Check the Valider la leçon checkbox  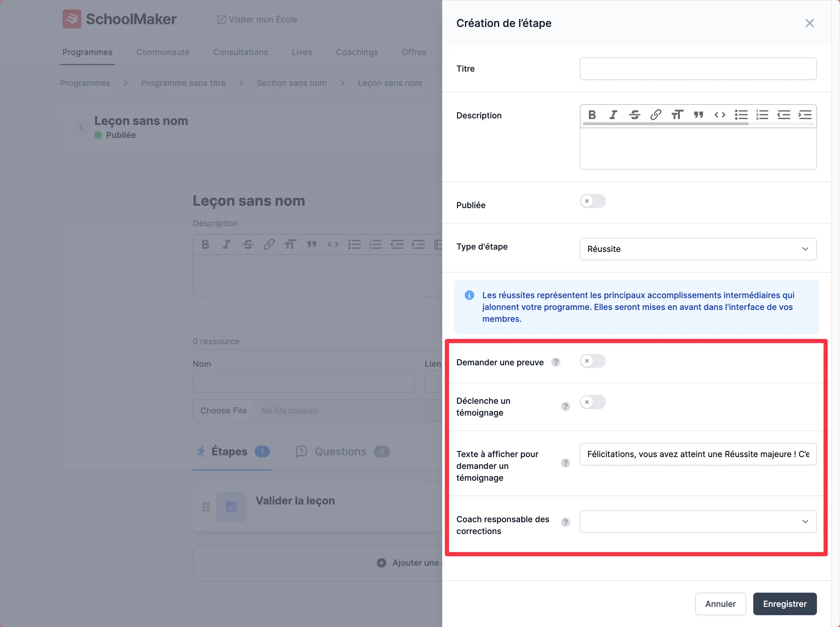pos(231,507)
